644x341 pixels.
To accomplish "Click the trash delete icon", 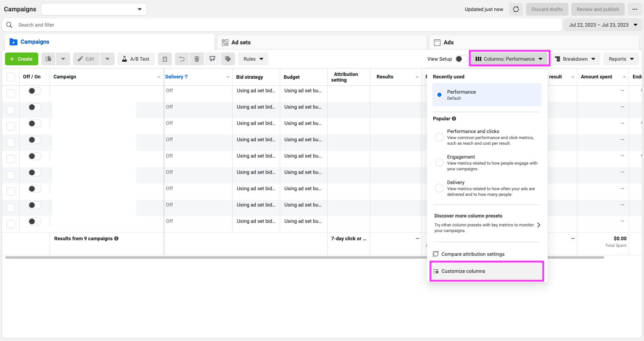I will pos(197,59).
